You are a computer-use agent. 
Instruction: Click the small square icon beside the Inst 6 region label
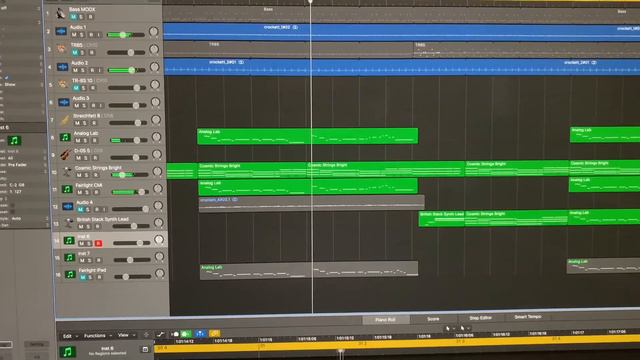(145, 349)
